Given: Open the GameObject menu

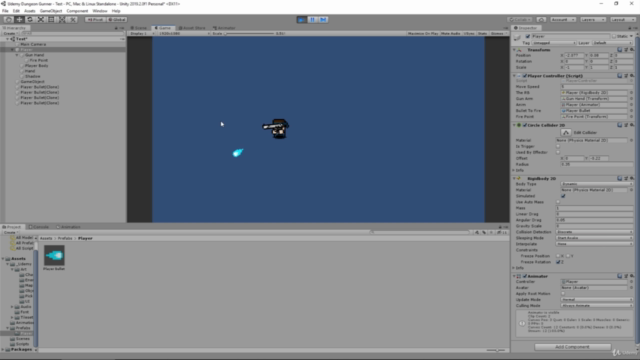Looking at the screenshot, I should [51, 11].
